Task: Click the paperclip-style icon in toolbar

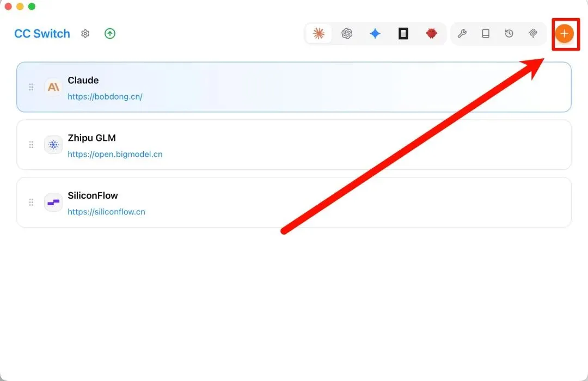Action: click(x=533, y=34)
